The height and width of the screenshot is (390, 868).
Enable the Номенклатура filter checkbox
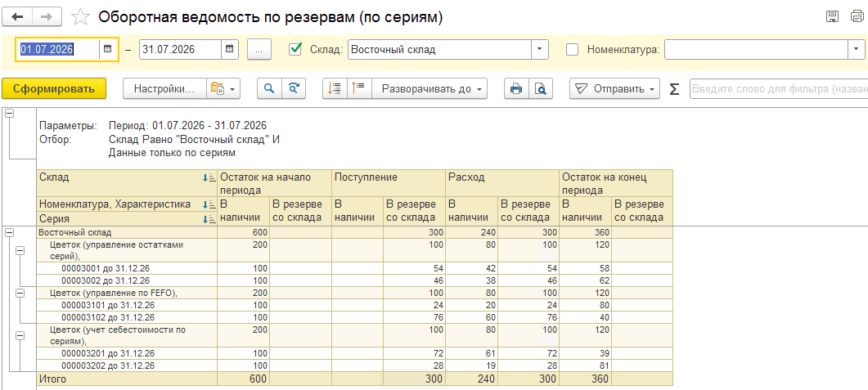(x=573, y=49)
